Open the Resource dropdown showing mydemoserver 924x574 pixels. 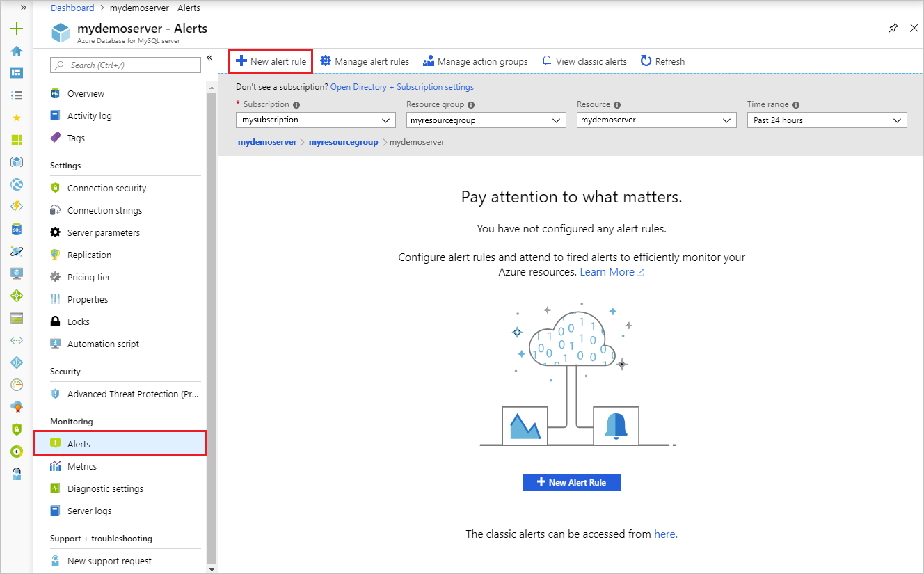[x=657, y=120]
